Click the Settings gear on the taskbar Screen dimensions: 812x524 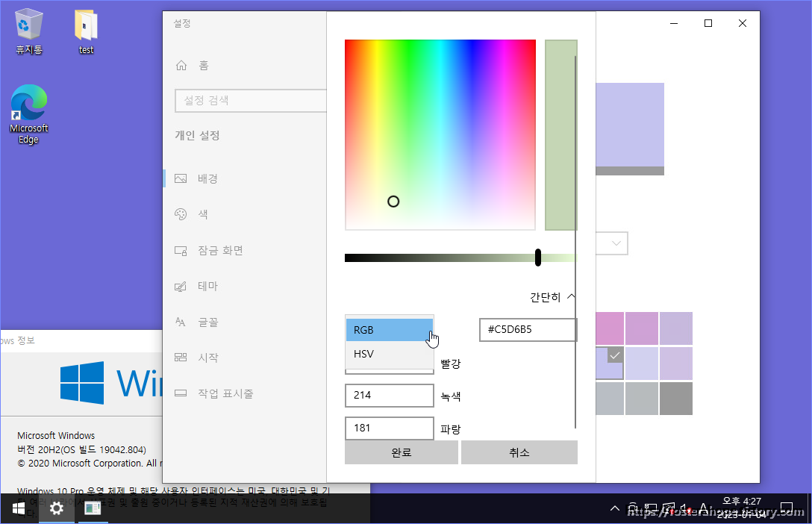click(x=57, y=508)
